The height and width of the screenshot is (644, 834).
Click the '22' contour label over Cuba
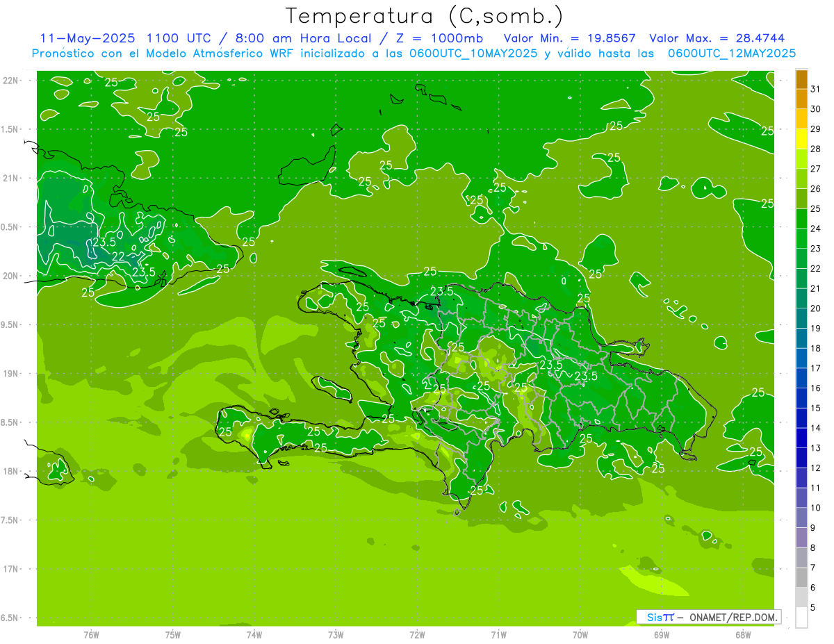pyautogui.click(x=119, y=256)
